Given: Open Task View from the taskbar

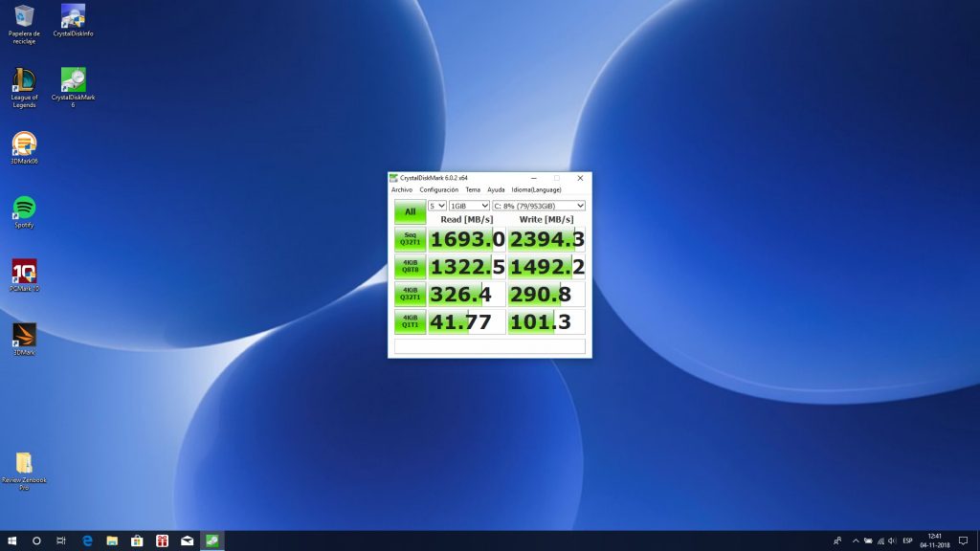Looking at the screenshot, I should [x=60, y=540].
